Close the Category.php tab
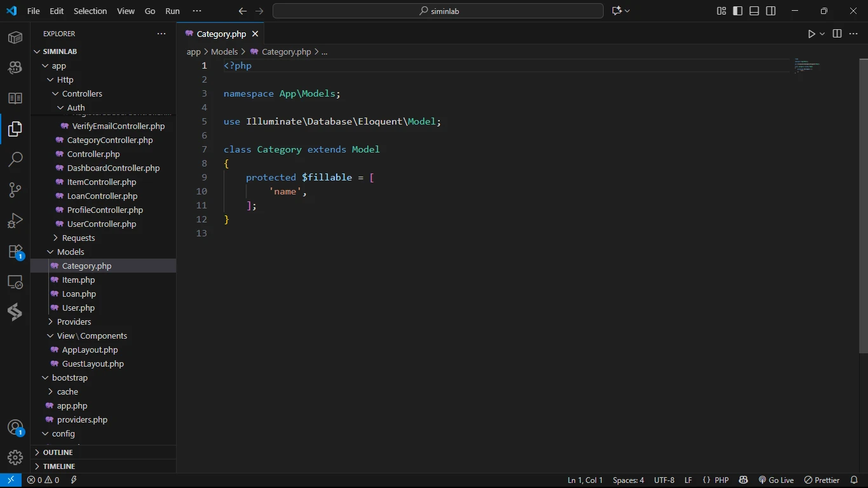 click(255, 34)
